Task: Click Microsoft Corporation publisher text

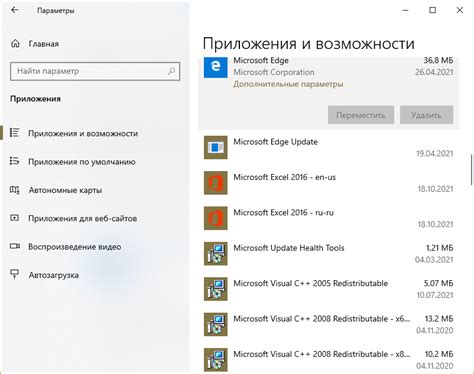Action: (274, 72)
